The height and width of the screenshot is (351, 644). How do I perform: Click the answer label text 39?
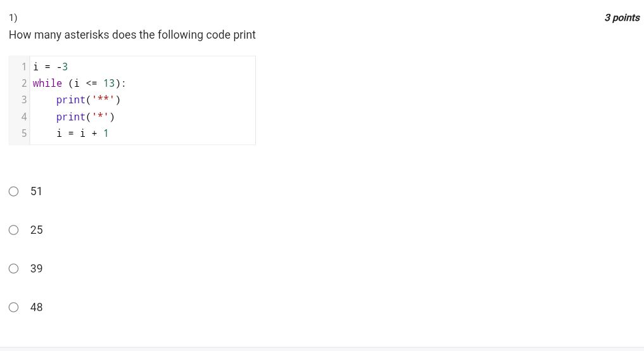[36, 269]
